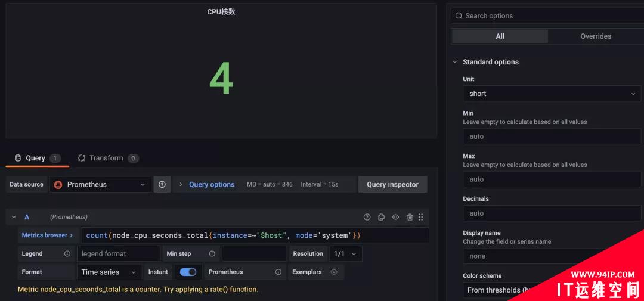The height and width of the screenshot is (301, 644).
Task: Click the search magnifier icon
Action: click(x=459, y=16)
